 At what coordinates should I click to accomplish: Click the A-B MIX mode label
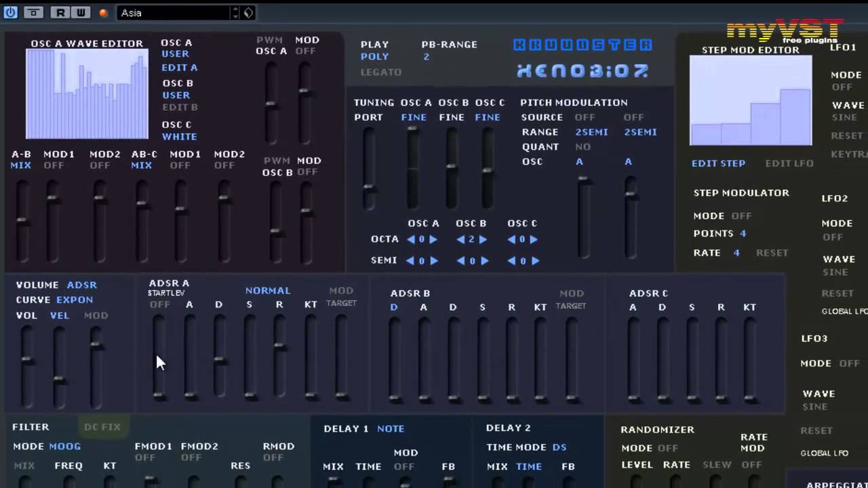tap(20, 165)
